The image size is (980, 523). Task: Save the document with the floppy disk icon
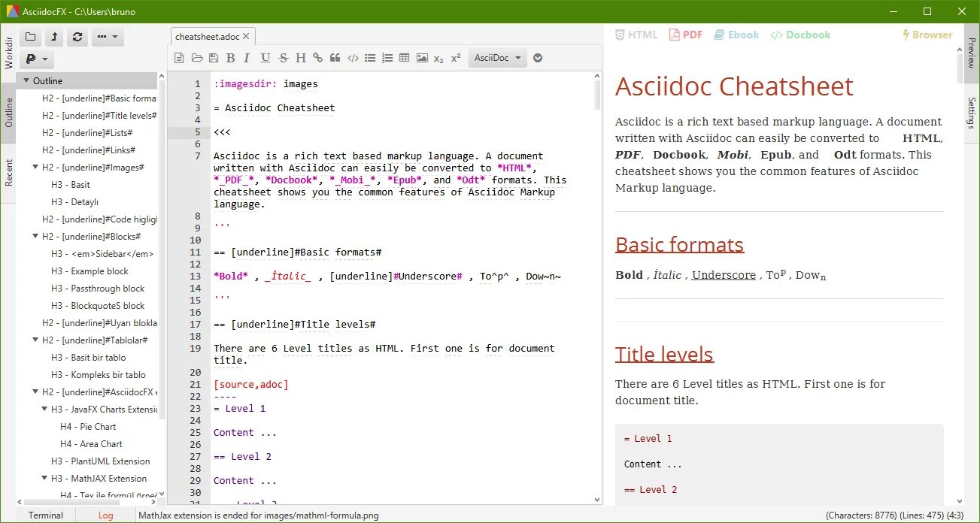pyautogui.click(x=214, y=58)
